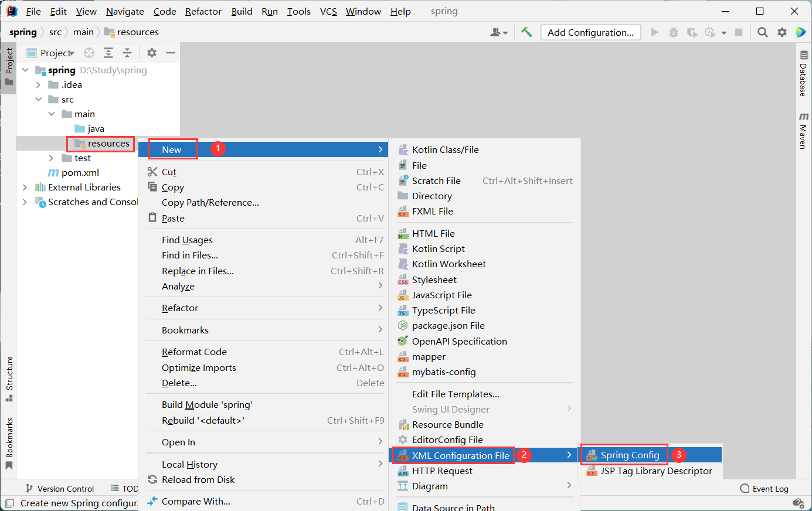Image resolution: width=812 pixels, height=511 pixels.
Task: Click the Profile run icon in toolbar
Action: coord(710,32)
